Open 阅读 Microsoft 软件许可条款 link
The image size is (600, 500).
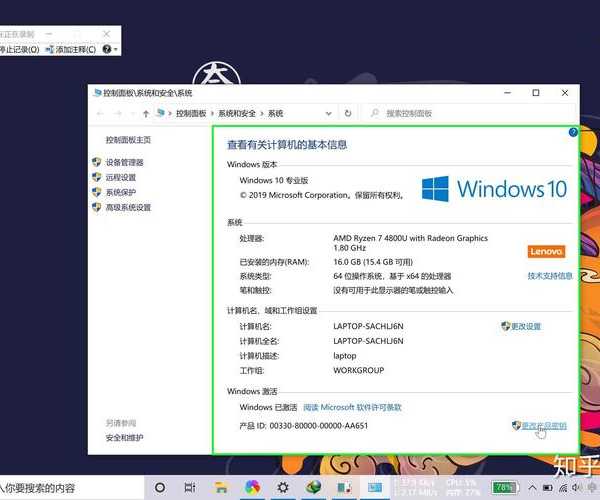351,407
